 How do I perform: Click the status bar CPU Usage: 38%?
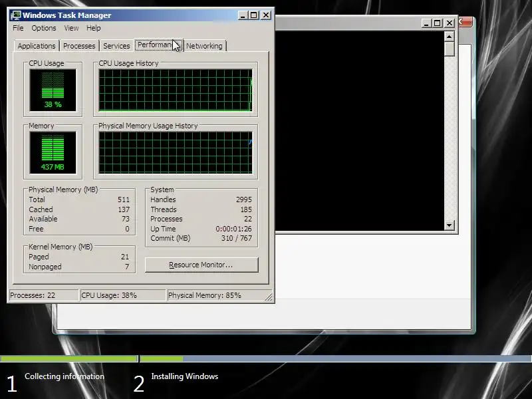123,295
